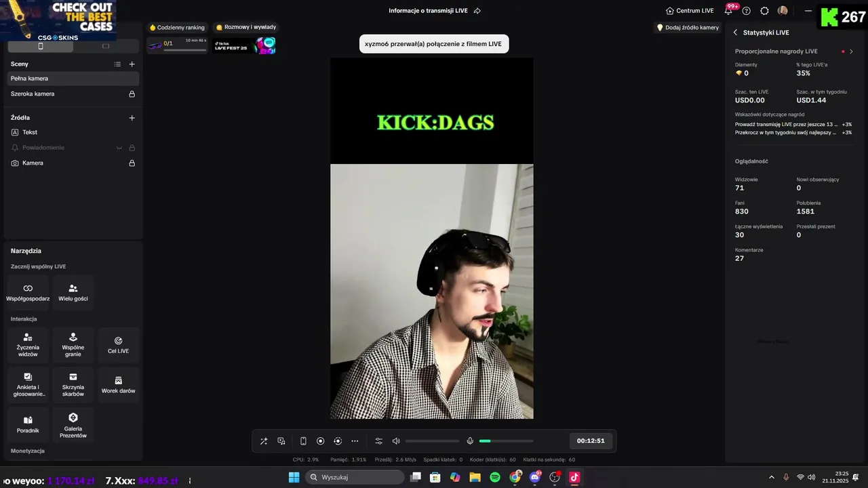The image size is (868, 488).
Task: Open Centrum LIVE
Action: (690, 11)
